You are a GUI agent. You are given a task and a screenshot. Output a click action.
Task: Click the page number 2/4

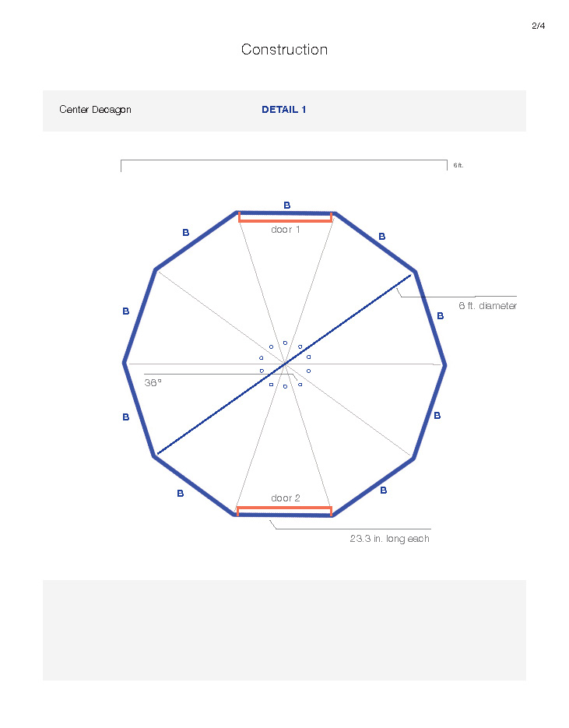point(539,26)
